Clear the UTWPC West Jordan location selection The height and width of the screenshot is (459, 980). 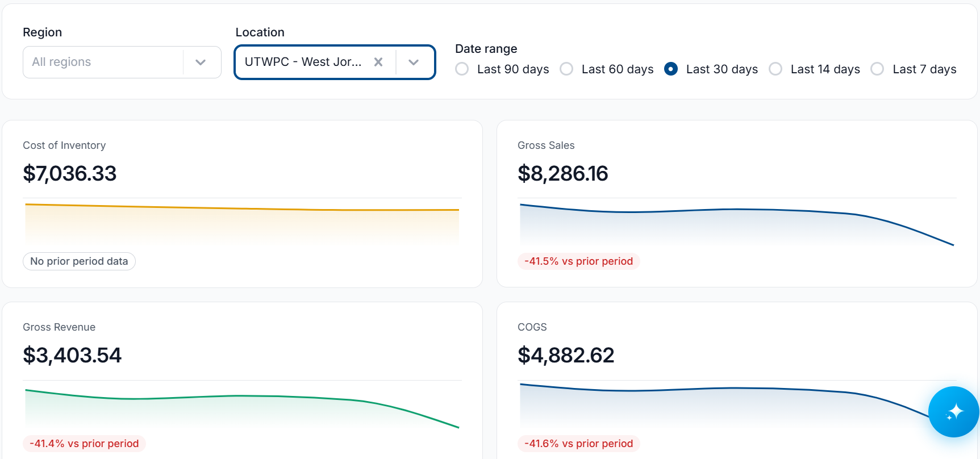point(378,62)
